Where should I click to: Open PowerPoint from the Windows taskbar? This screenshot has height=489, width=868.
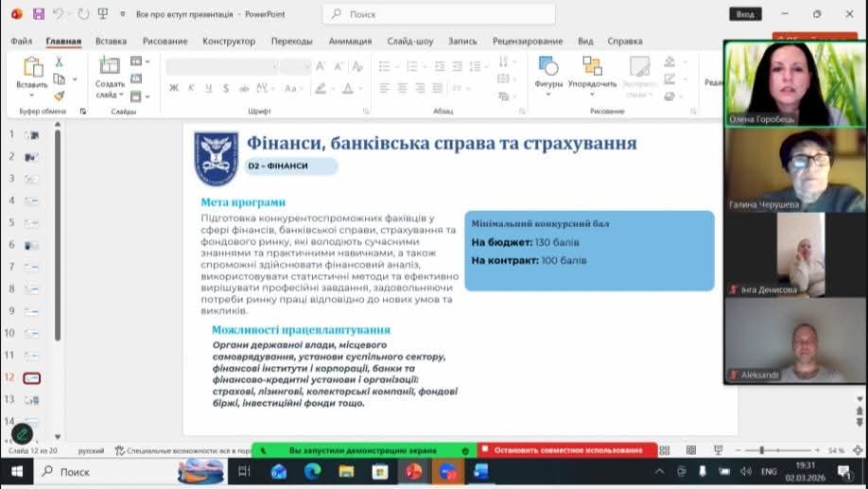(413, 471)
